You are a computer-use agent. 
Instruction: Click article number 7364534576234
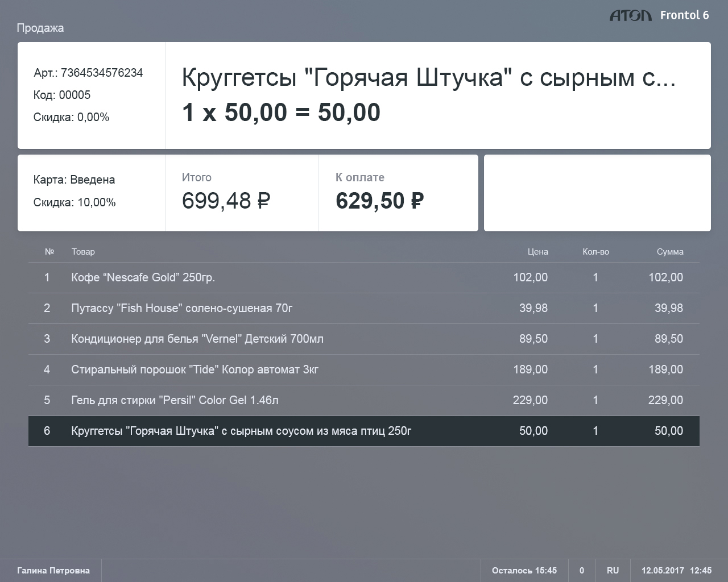[102, 73]
